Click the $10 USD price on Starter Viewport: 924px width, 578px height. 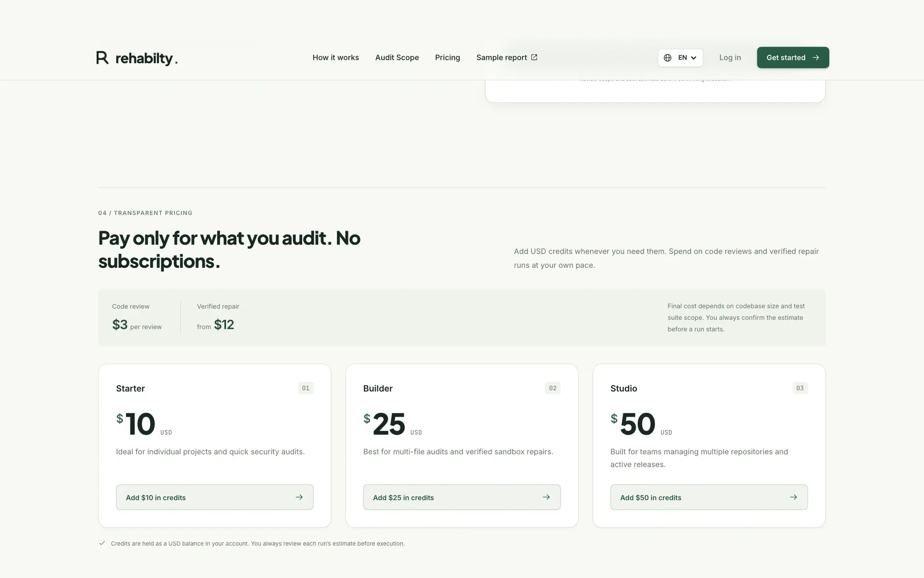click(x=144, y=424)
